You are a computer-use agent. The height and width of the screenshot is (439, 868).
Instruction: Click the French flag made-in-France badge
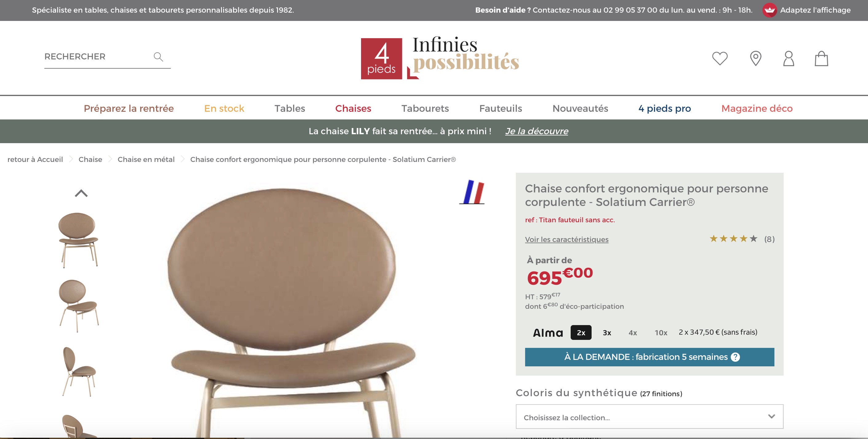472,192
